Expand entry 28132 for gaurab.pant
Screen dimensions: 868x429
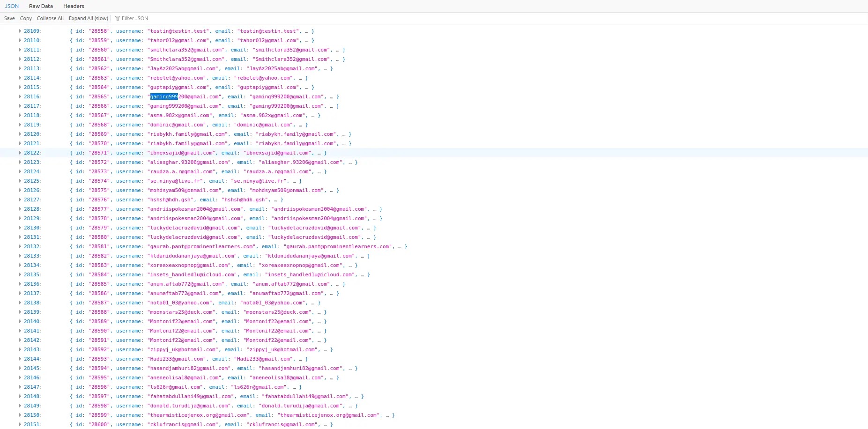[19, 246]
